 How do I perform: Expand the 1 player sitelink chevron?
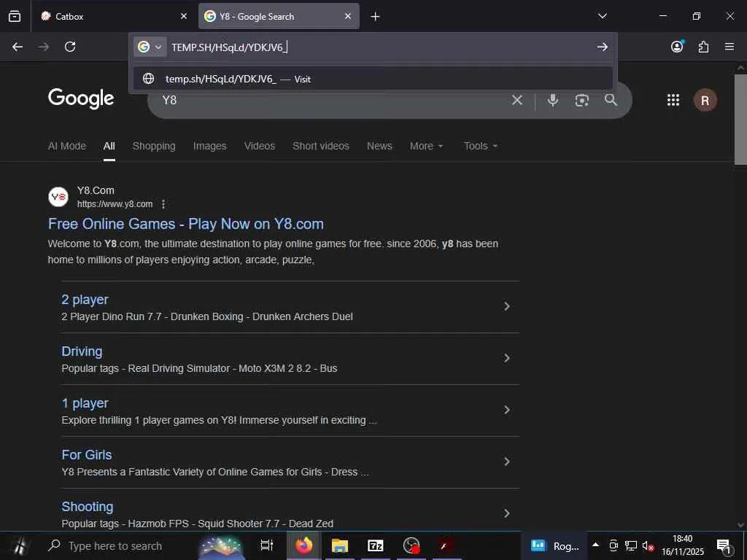(x=507, y=410)
